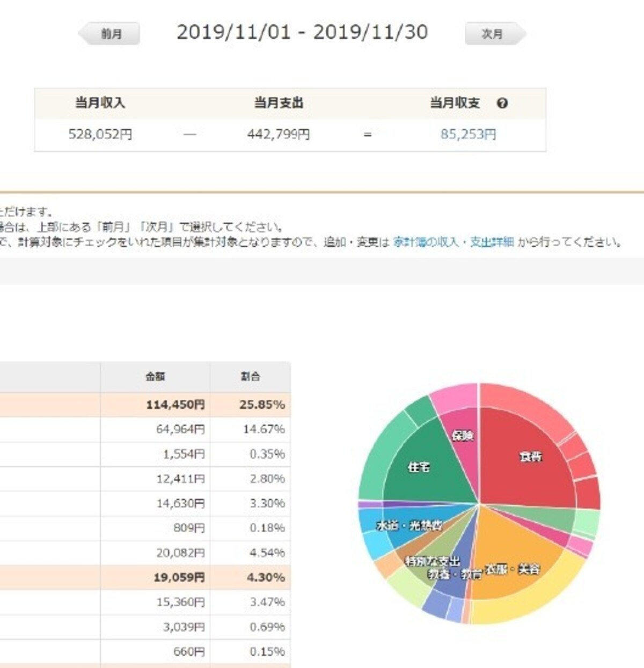Viewport: 644px width, 668px height.
Task: Select the 3,039円 amount cell
Action: (155, 627)
